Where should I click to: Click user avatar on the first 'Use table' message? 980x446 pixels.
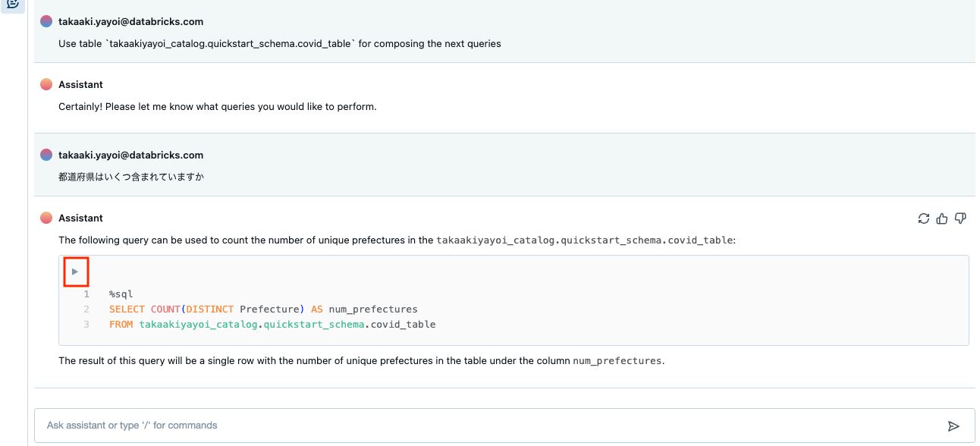coord(46,22)
